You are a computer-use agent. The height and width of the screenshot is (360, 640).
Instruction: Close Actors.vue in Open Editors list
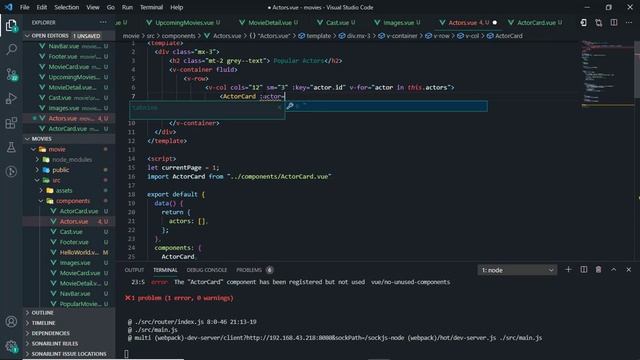click(34, 118)
